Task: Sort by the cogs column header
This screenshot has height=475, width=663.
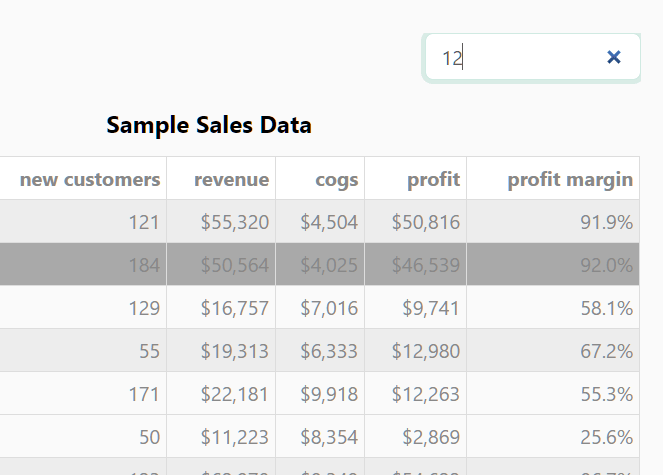Action: pos(336,179)
